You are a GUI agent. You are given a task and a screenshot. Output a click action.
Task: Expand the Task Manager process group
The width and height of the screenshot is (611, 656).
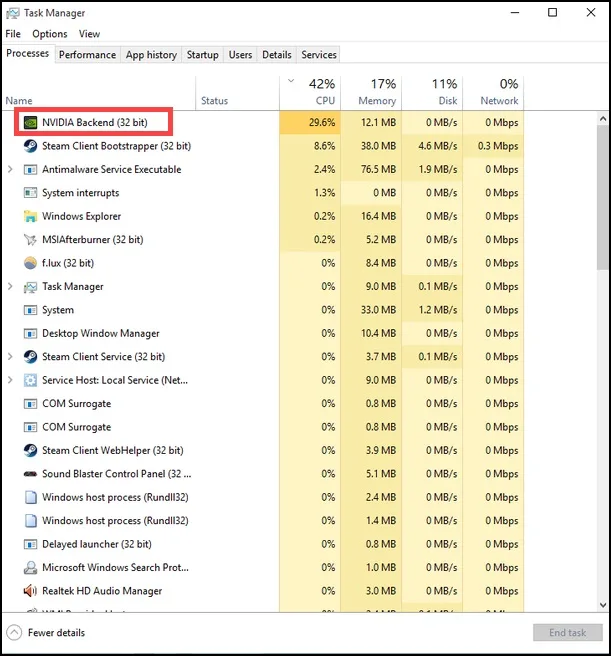pyautogui.click(x=10, y=287)
